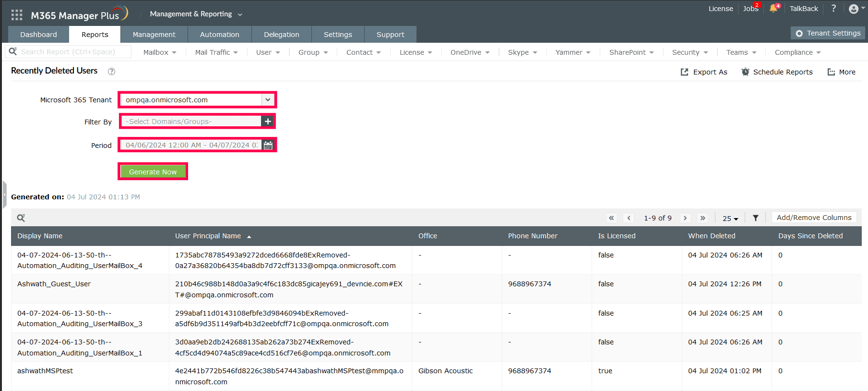The image size is (868, 391).
Task: Expand the License reports dropdown
Action: 416,52
